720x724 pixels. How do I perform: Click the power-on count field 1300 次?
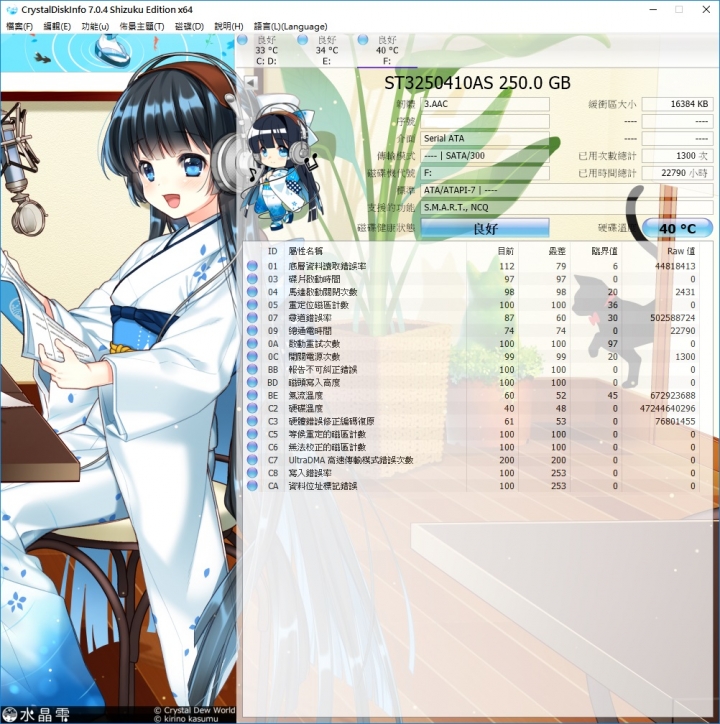[678, 156]
